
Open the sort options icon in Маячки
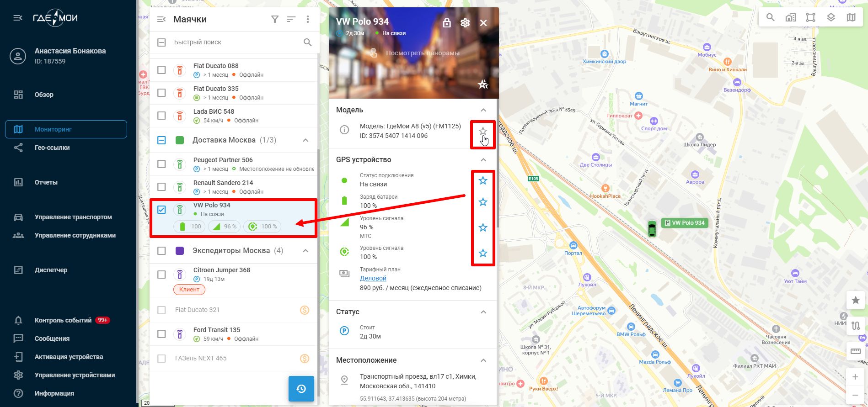(x=291, y=19)
